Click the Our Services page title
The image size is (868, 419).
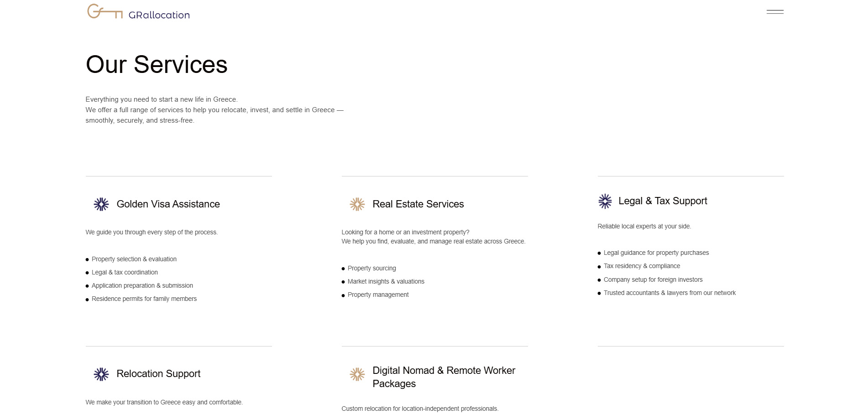coord(157,64)
